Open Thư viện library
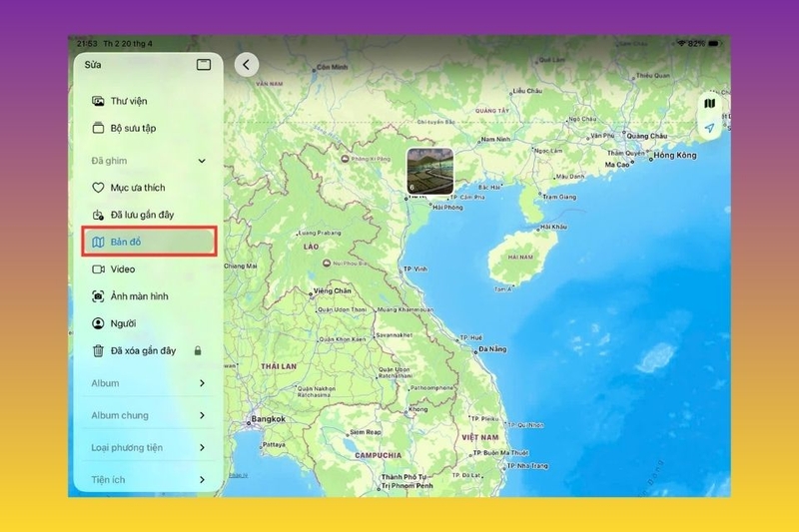 [x=147, y=101]
